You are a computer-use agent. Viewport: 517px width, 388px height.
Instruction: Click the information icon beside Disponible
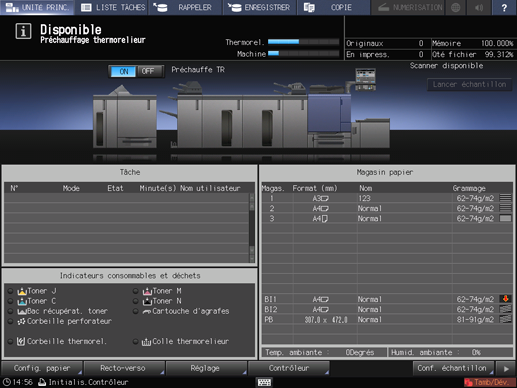23,32
